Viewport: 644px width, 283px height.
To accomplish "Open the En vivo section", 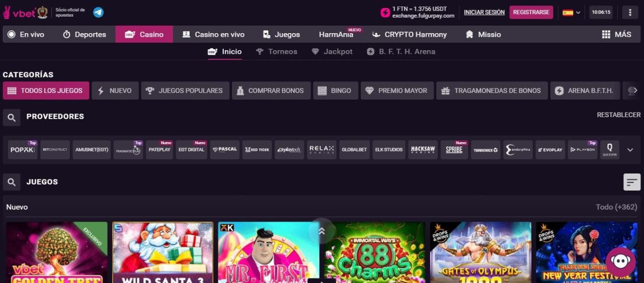I will (26, 34).
